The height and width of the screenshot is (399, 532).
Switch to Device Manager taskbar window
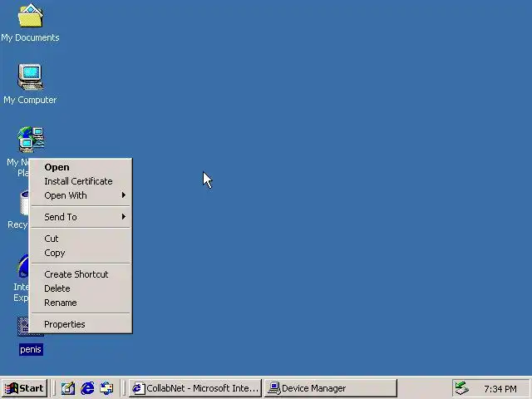(x=331, y=388)
